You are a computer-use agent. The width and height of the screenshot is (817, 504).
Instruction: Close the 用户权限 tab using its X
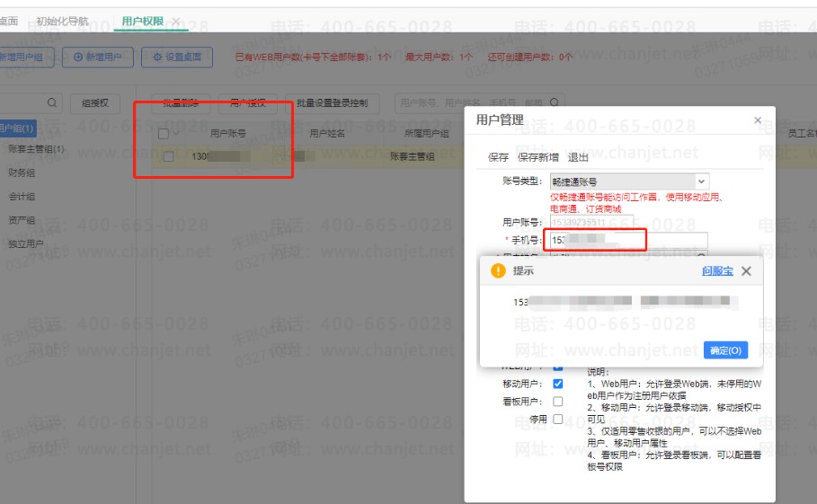(176, 21)
